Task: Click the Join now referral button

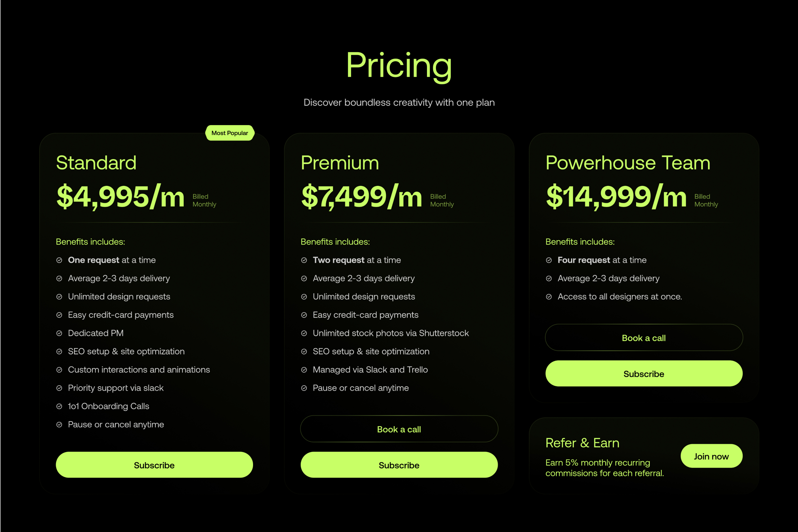Action: 711,456
